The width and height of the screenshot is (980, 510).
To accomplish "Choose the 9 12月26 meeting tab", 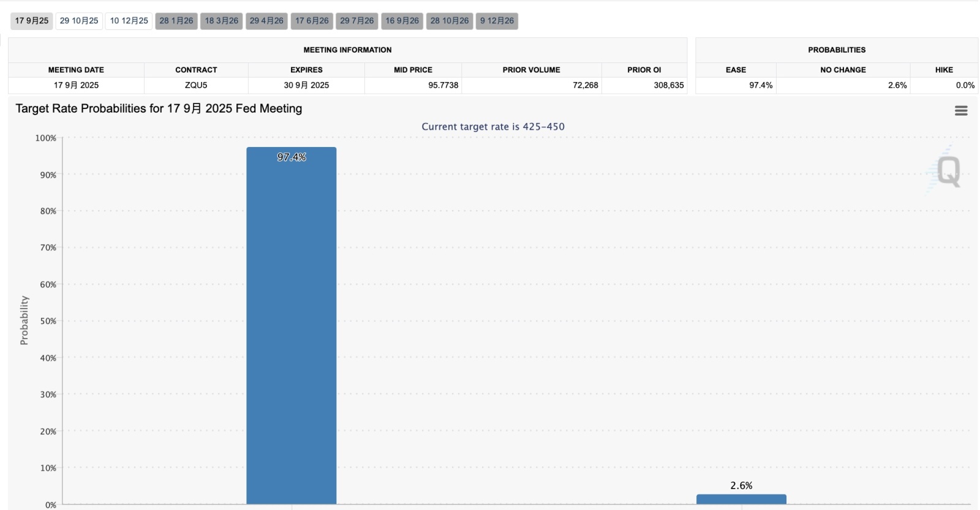I will click(x=497, y=21).
